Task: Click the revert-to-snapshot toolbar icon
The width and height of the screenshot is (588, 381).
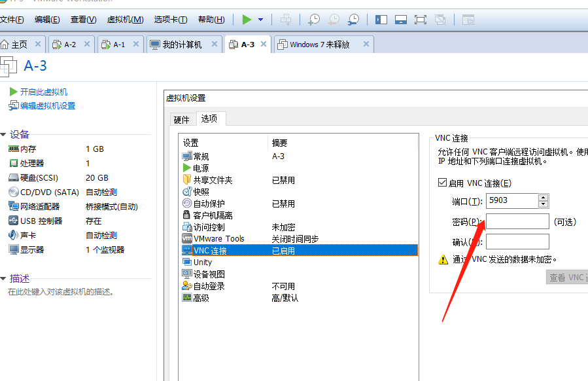Action: pos(334,20)
